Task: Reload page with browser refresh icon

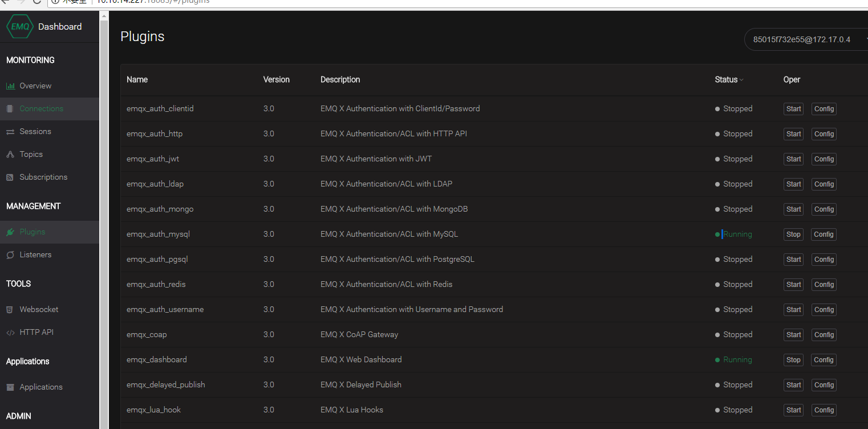Action: point(36,2)
